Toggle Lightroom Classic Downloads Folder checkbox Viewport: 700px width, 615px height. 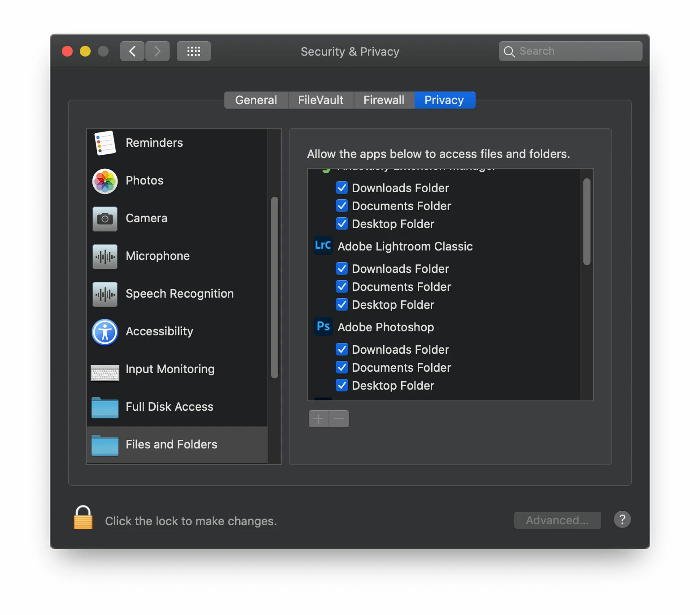(x=342, y=268)
